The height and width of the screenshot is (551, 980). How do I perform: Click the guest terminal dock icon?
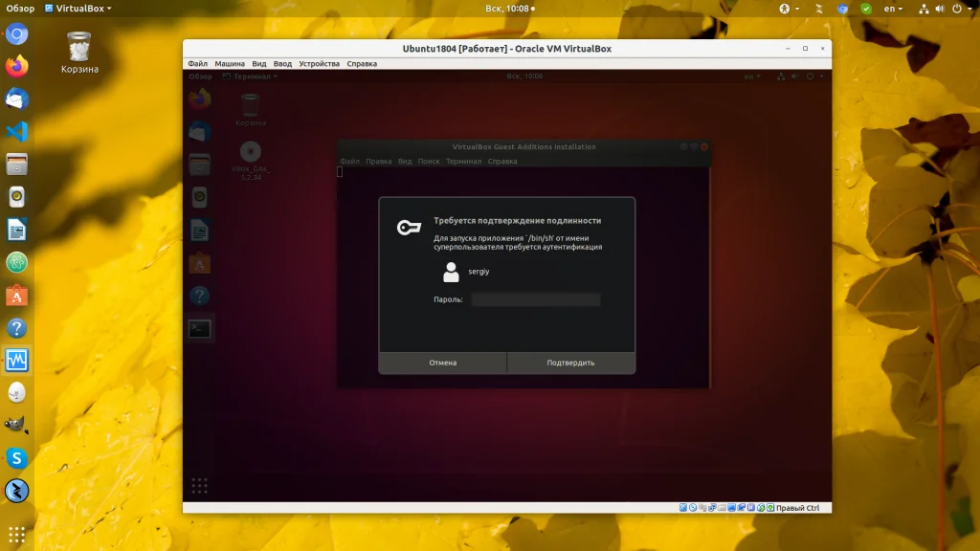click(x=199, y=329)
